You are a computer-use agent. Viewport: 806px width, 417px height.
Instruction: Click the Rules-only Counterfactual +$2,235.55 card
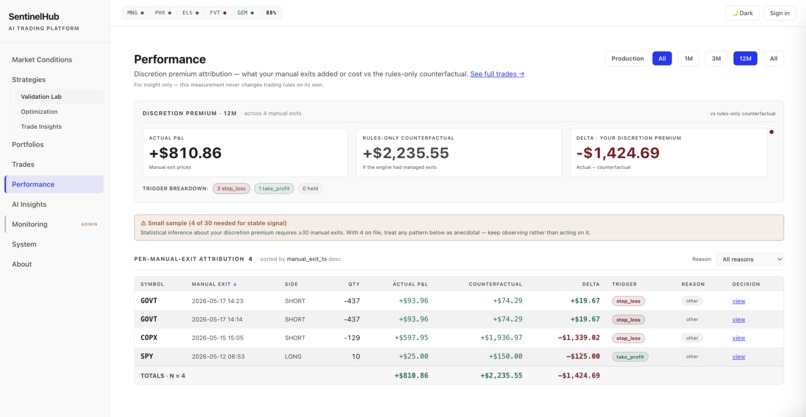pos(459,153)
